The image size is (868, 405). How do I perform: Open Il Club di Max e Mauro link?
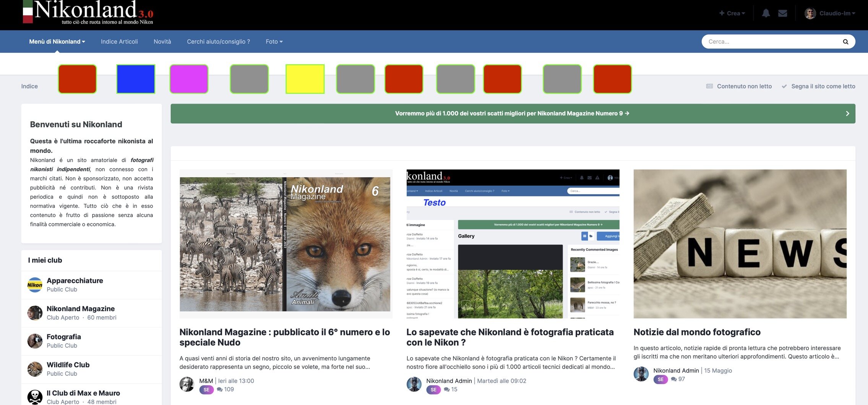83,393
